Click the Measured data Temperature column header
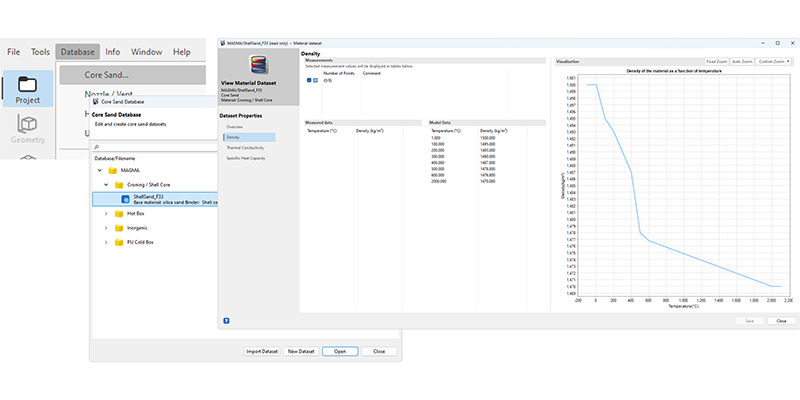 coord(322,131)
